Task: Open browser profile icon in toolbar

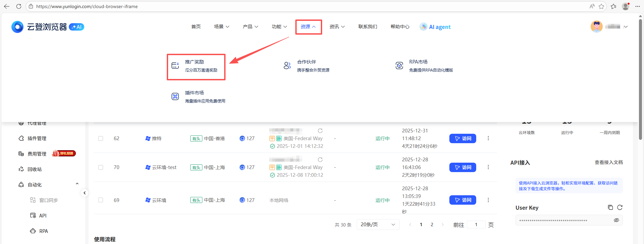Action: coord(626,6)
